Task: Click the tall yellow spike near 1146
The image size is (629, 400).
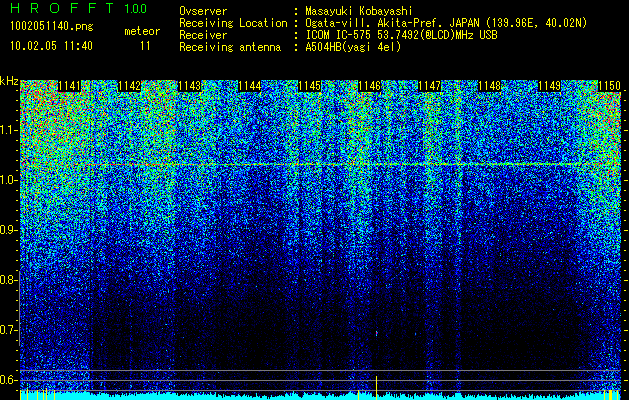Action: (376, 388)
